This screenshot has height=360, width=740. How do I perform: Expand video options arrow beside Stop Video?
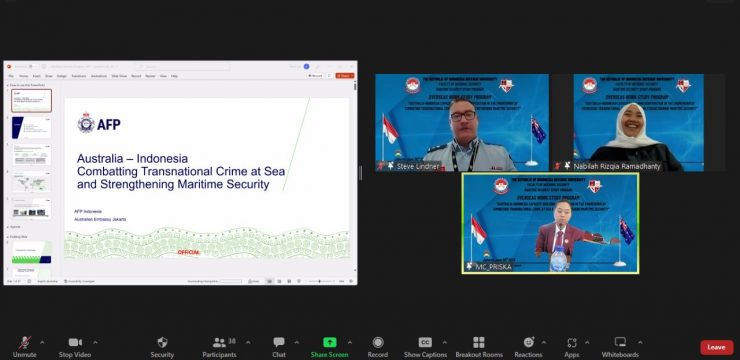pos(95,343)
